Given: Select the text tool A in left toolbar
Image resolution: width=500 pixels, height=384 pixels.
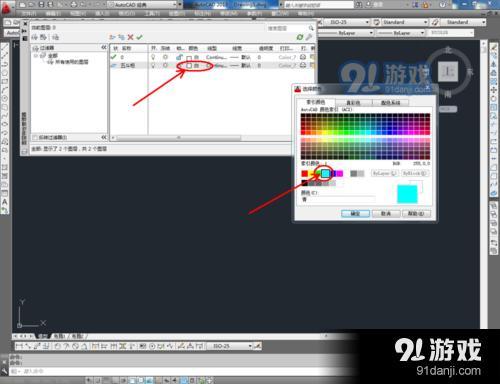Looking at the screenshot, I should 5,202.
